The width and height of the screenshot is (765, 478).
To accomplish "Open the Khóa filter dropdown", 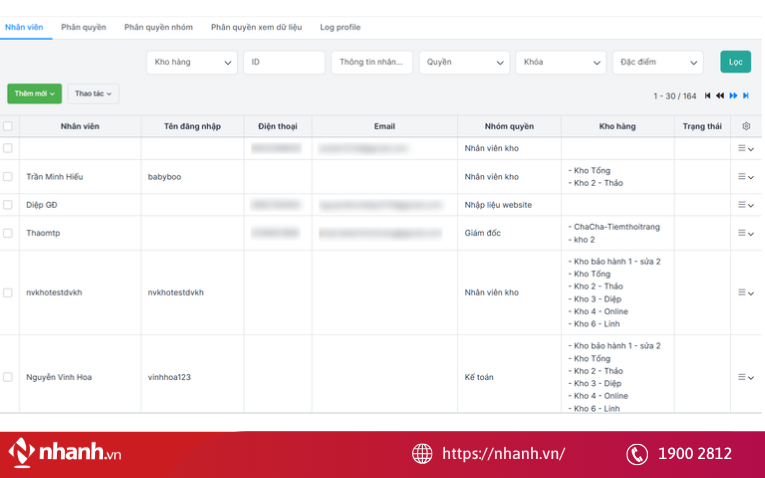I will 561,62.
